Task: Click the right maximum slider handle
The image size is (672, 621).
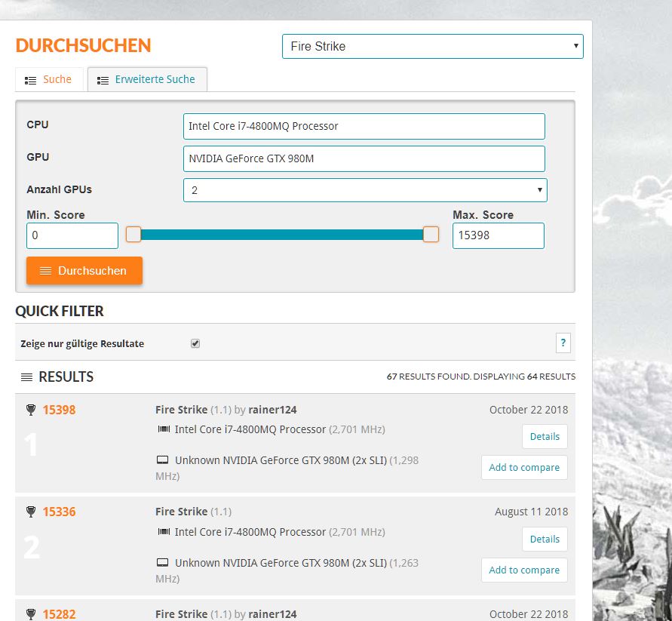Action: [x=431, y=235]
